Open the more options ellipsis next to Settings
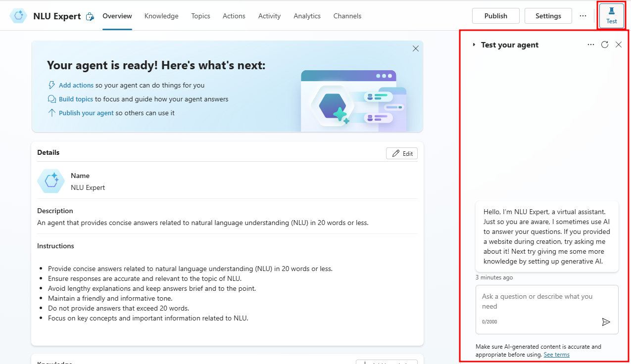The height and width of the screenshot is (364, 631). 582,16
